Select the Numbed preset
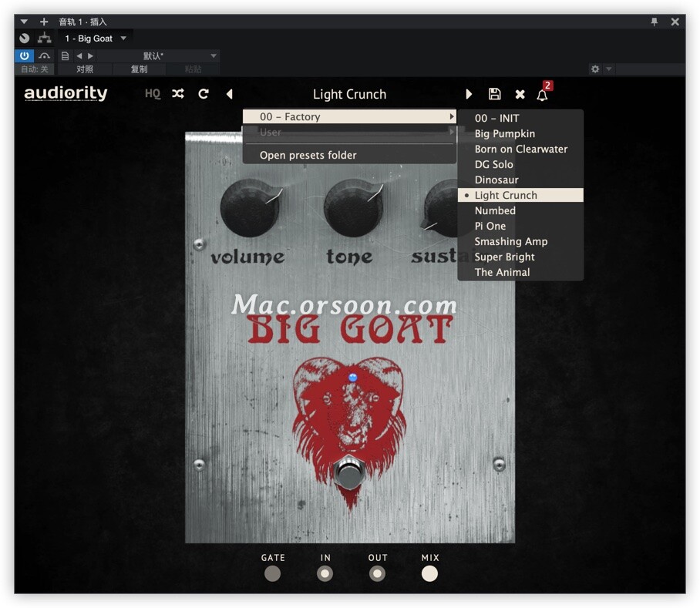The width and height of the screenshot is (700, 608). click(x=520, y=210)
